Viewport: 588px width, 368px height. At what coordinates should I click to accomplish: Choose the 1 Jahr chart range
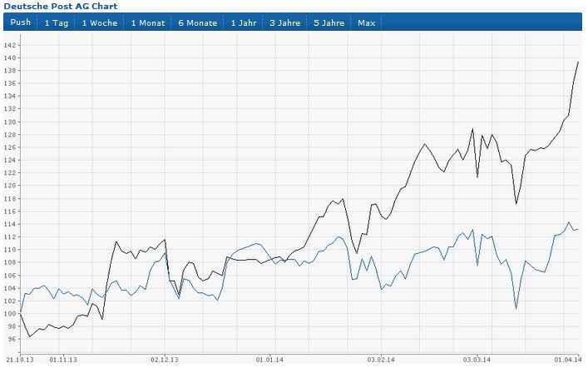(x=244, y=23)
